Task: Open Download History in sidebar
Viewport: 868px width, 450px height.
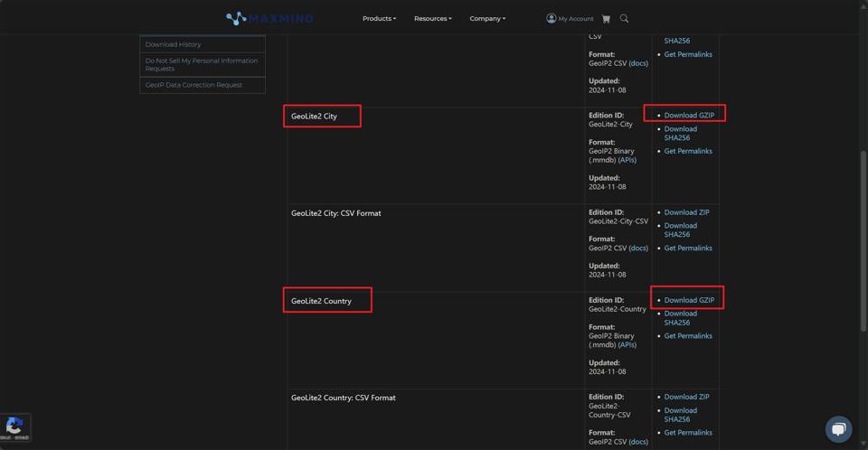Action: [174, 44]
